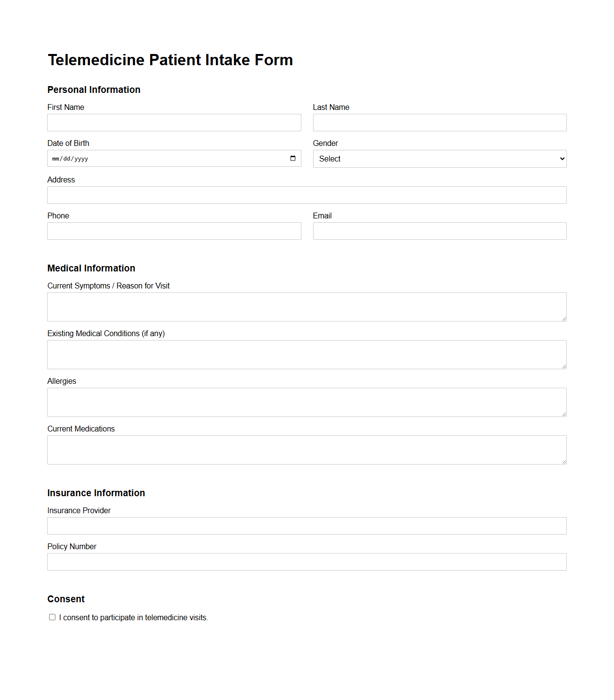This screenshot has width=614, height=700.
Task: Click the Current Symptoms text area
Action: click(x=306, y=306)
